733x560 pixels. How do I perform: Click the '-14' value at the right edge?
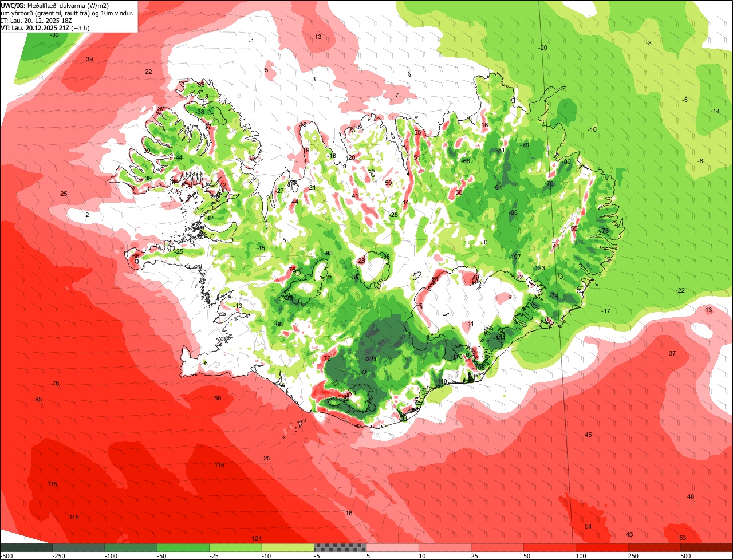coord(715,111)
